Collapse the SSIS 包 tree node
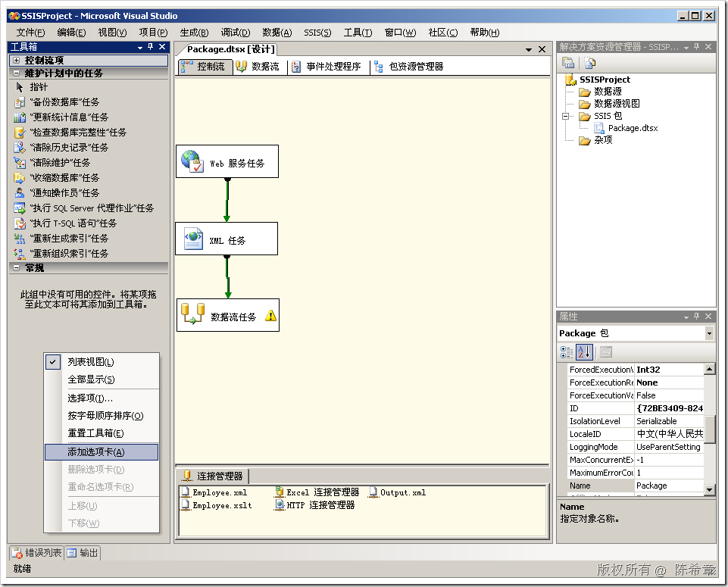Image resolution: width=728 pixels, height=587 pixels. tap(565, 116)
